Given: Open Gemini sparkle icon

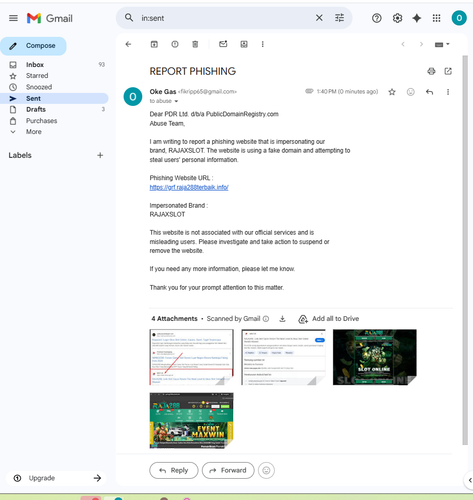Looking at the screenshot, I should point(417,18).
